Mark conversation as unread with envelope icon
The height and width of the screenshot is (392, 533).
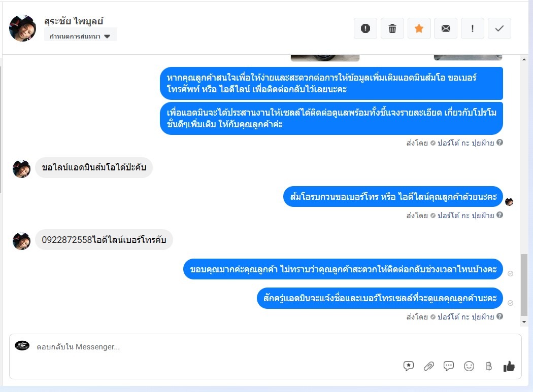pos(446,28)
